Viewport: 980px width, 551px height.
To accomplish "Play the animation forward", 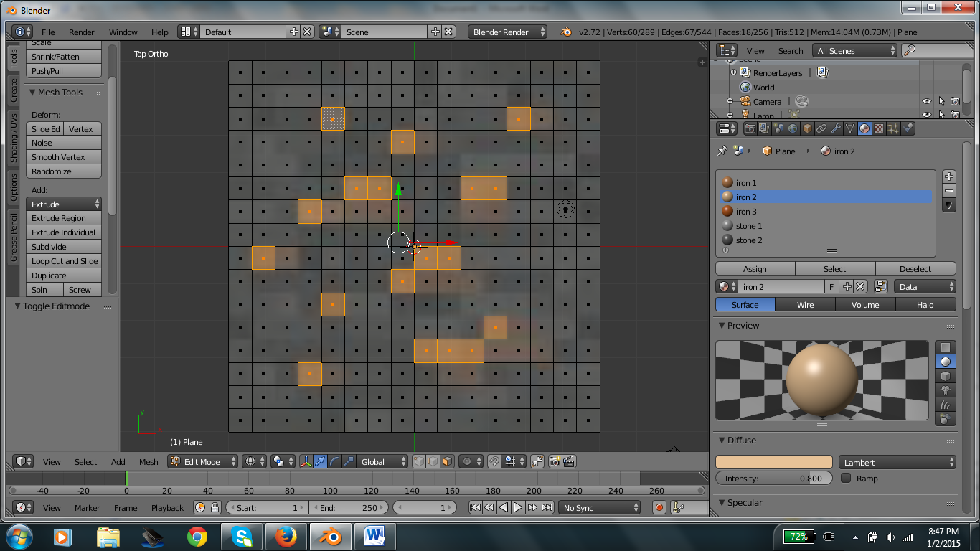I will coord(518,507).
